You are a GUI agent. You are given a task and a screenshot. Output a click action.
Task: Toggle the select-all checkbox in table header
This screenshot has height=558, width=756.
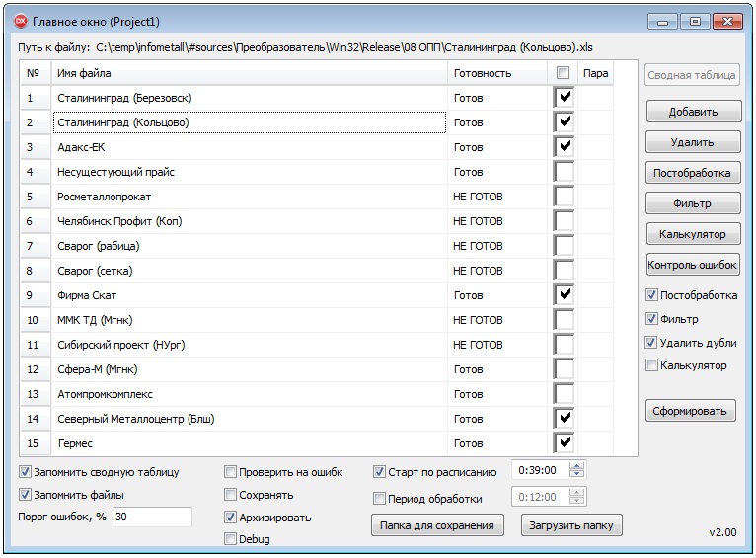tap(563, 72)
